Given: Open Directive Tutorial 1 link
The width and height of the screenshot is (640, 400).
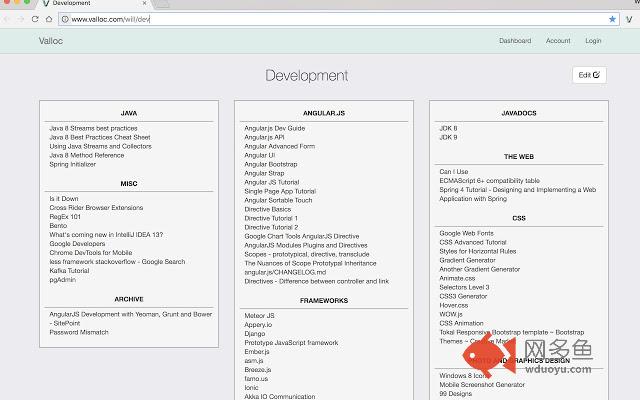Looking at the screenshot, I should [x=271, y=218].
